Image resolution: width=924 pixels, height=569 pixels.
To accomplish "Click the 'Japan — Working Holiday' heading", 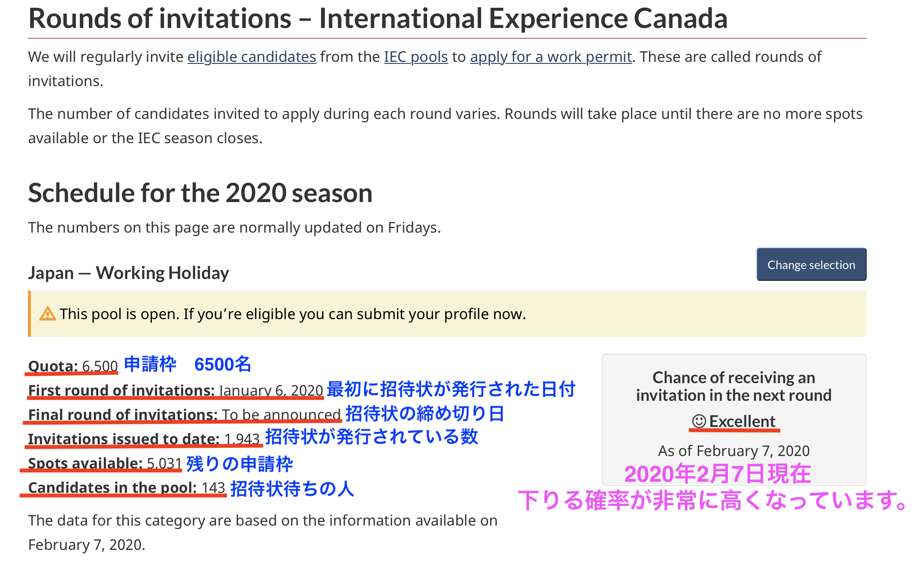I will coord(128,273).
